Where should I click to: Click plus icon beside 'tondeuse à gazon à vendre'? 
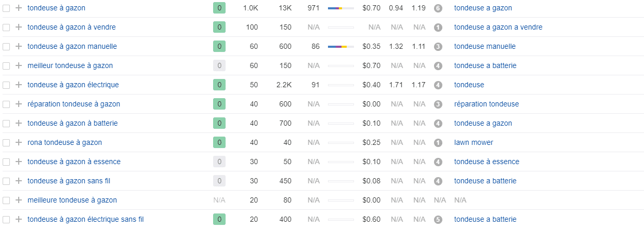coord(19,27)
